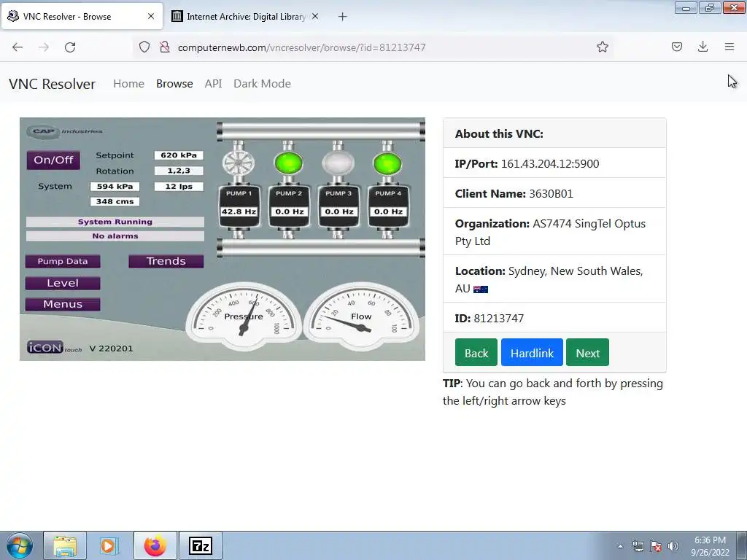Open File Explorer from taskbar

pos(65,545)
